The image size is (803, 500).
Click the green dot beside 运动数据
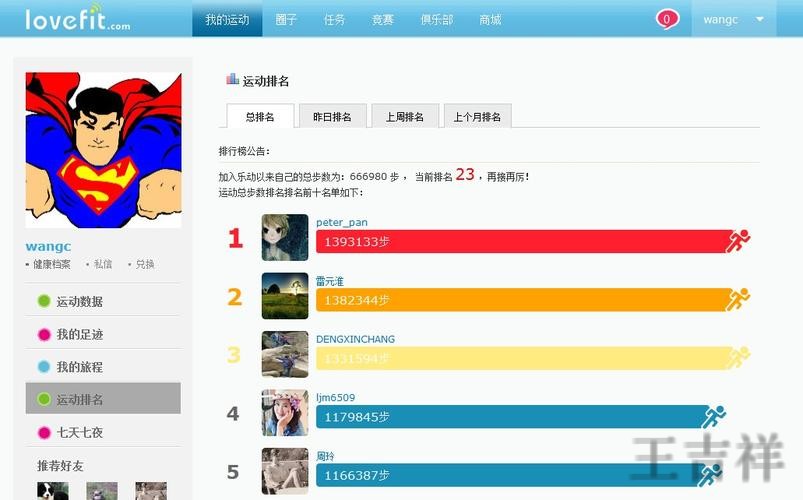pyautogui.click(x=43, y=302)
